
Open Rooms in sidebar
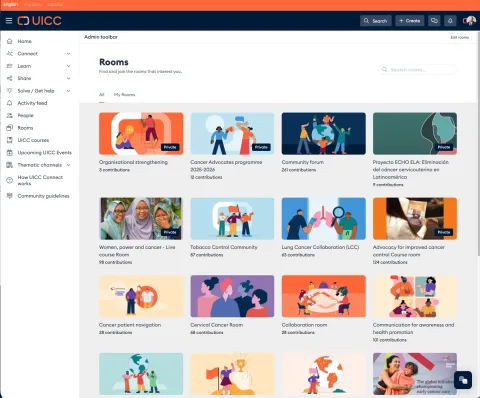click(25, 128)
